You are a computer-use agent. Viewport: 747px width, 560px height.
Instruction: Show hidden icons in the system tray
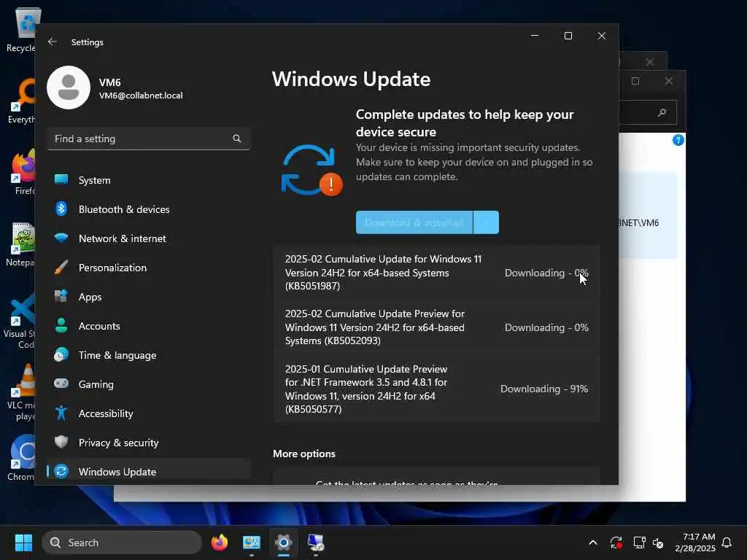[x=593, y=542]
